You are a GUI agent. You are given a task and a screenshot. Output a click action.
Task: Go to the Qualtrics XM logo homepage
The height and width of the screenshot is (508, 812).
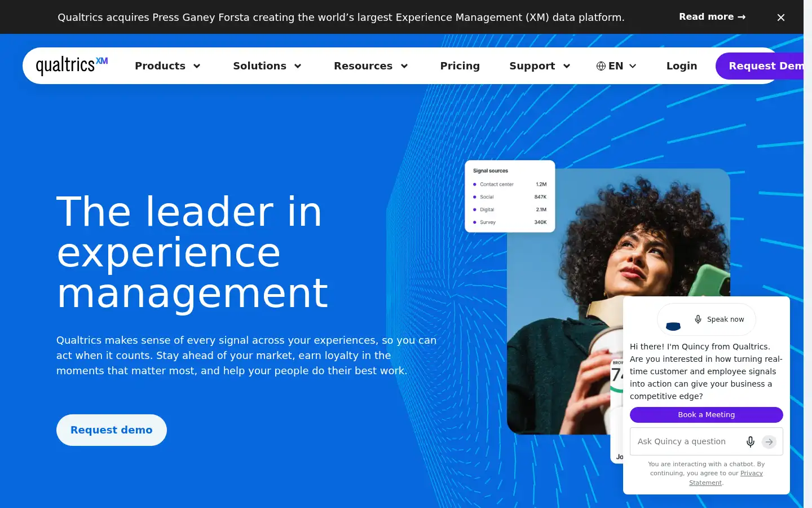72,65
